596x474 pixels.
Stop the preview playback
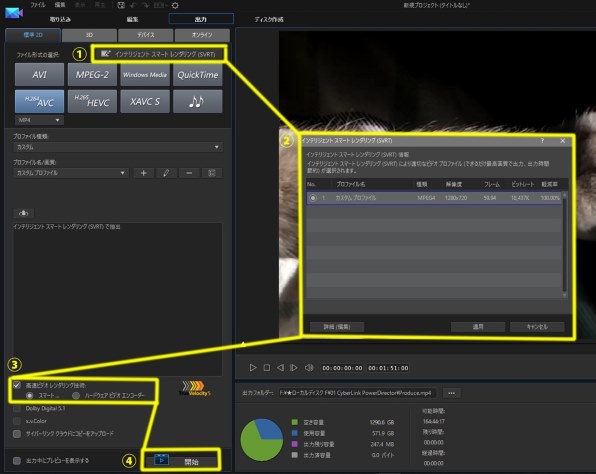click(x=267, y=368)
